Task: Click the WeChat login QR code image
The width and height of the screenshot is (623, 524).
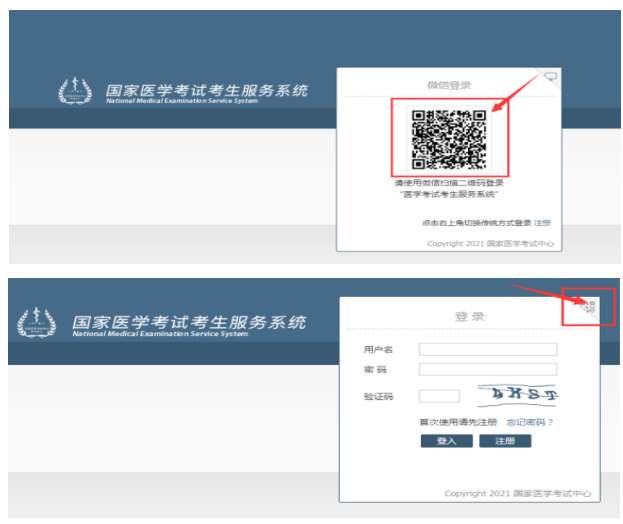Action: coord(449,139)
